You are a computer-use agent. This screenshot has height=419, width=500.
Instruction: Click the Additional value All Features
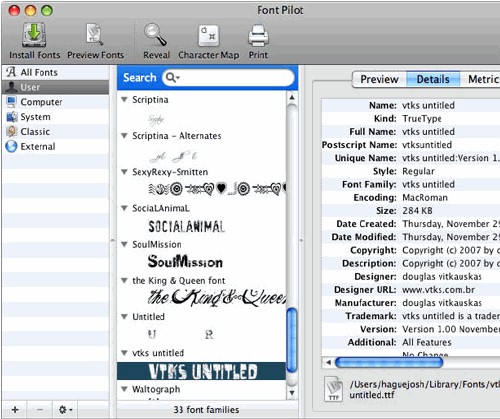(427, 342)
